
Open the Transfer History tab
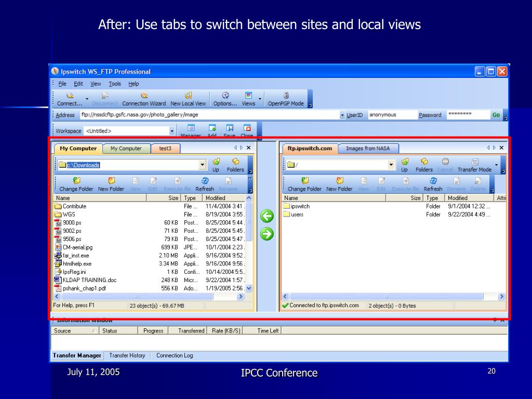(x=127, y=355)
